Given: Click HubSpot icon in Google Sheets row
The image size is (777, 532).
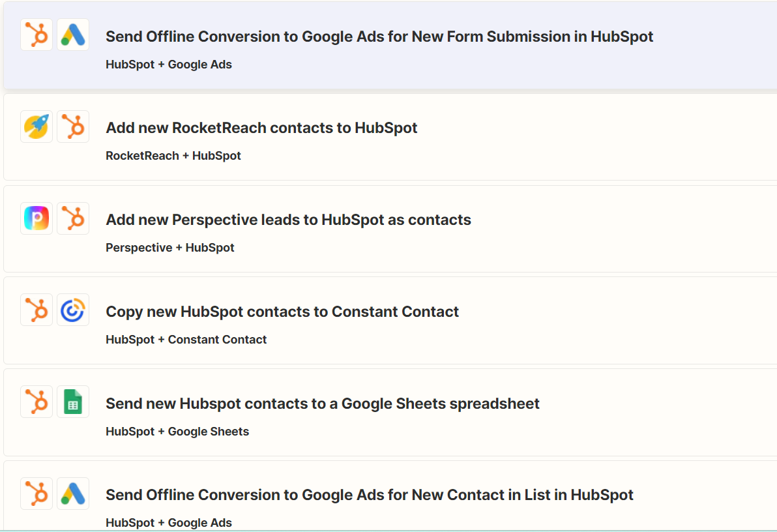Looking at the screenshot, I should [x=37, y=402].
